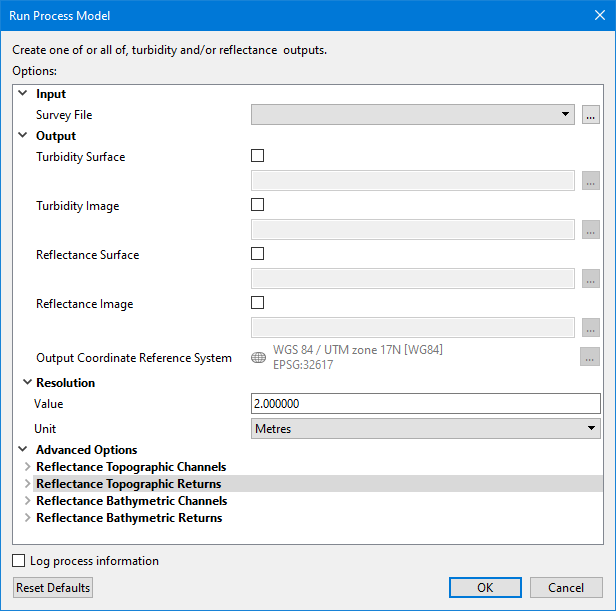Open the Unit dropdown showing Metres
The width and height of the screenshot is (616, 611).
pos(425,429)
